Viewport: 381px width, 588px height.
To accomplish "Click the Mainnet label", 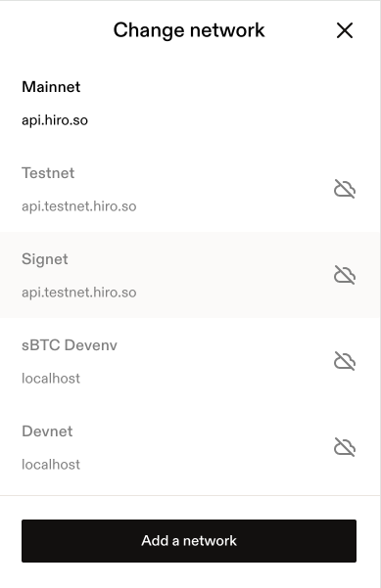I will [51, 87].
